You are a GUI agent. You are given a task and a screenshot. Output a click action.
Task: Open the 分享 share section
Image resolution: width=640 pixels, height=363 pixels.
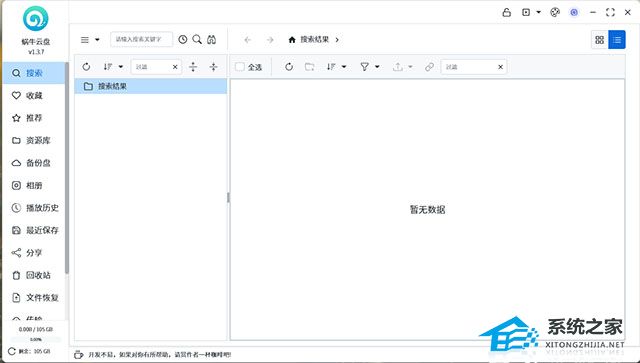tap(33, 253)
